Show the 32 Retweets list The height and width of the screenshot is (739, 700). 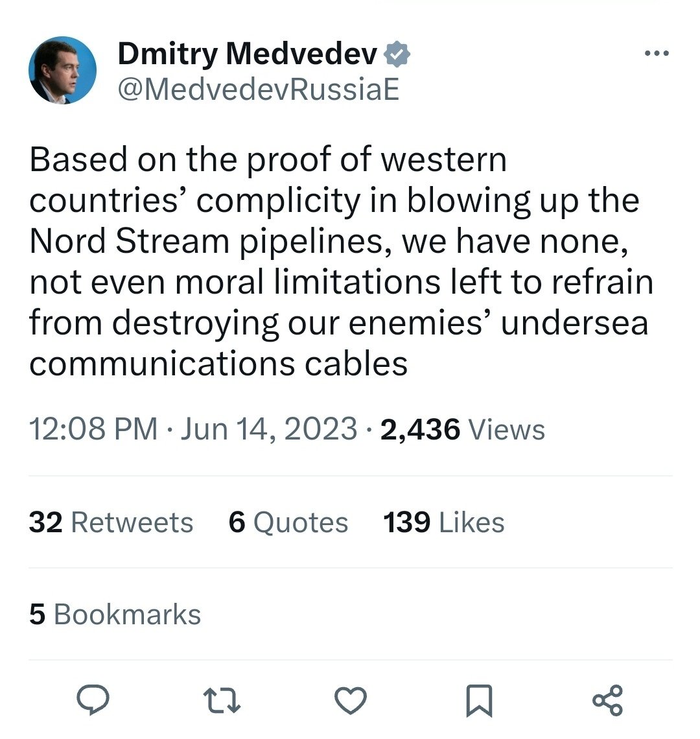point(111,522)
